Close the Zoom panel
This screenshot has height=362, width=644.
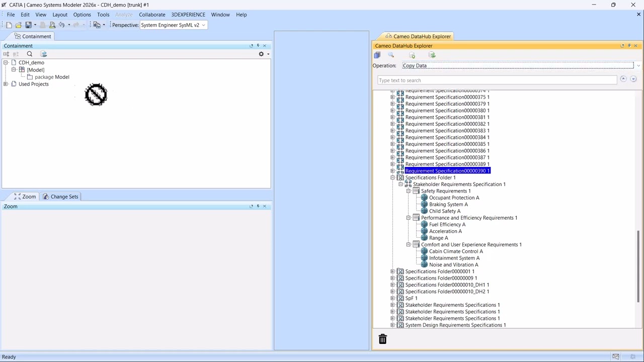click(x=265, y=206)
